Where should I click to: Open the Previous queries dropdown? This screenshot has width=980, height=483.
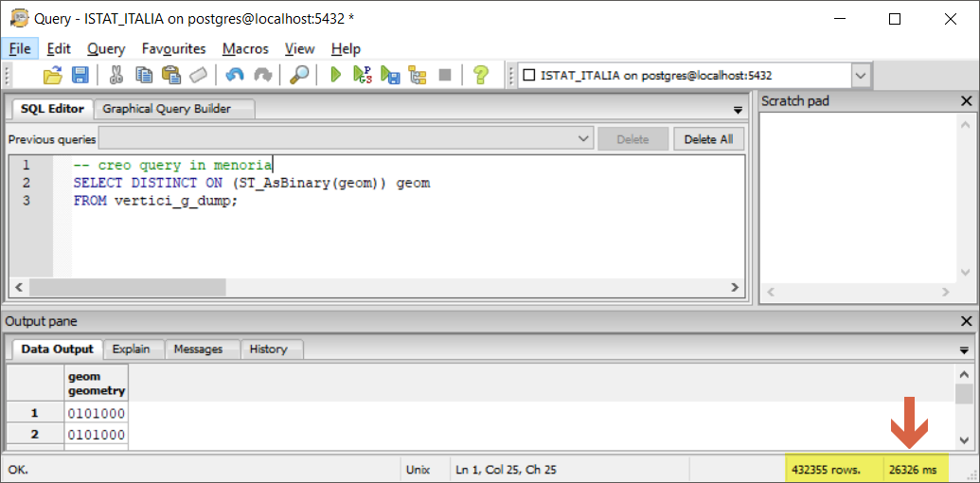click(584, 139)
